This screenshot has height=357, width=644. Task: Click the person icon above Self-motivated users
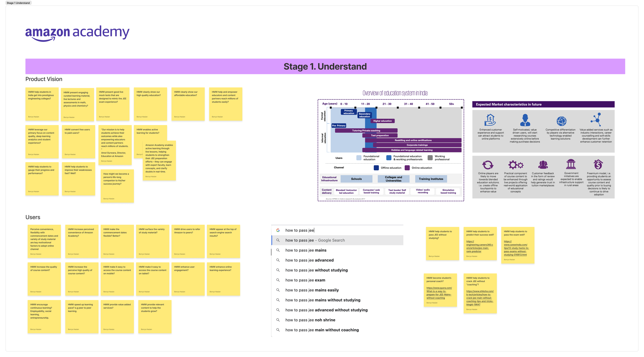pos(525,120)
